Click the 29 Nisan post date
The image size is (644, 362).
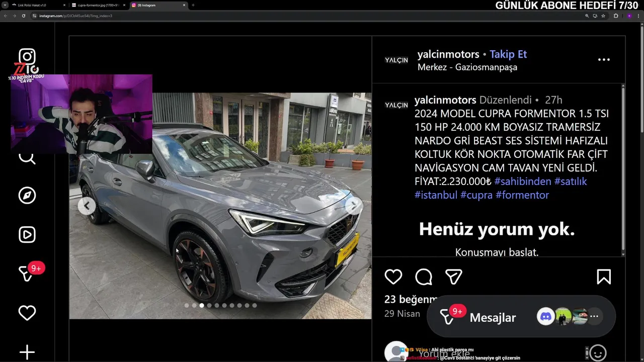tap(402, 314)
